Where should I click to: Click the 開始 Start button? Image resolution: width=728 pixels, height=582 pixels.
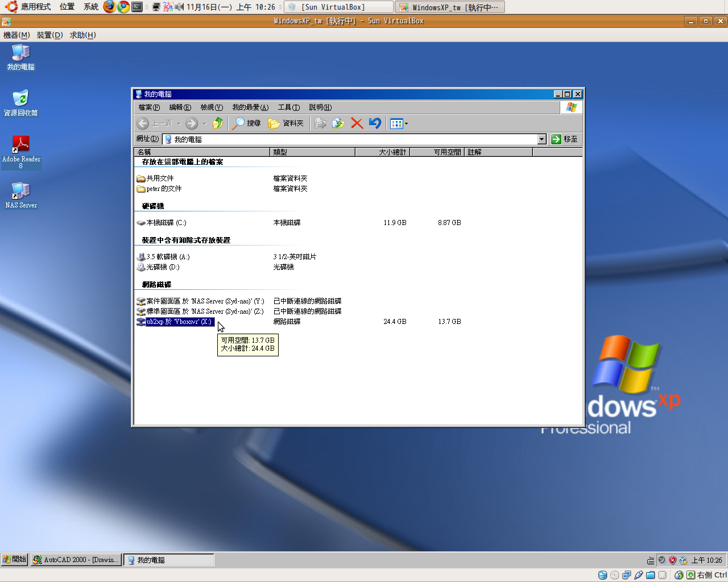(x=14, y=560)
